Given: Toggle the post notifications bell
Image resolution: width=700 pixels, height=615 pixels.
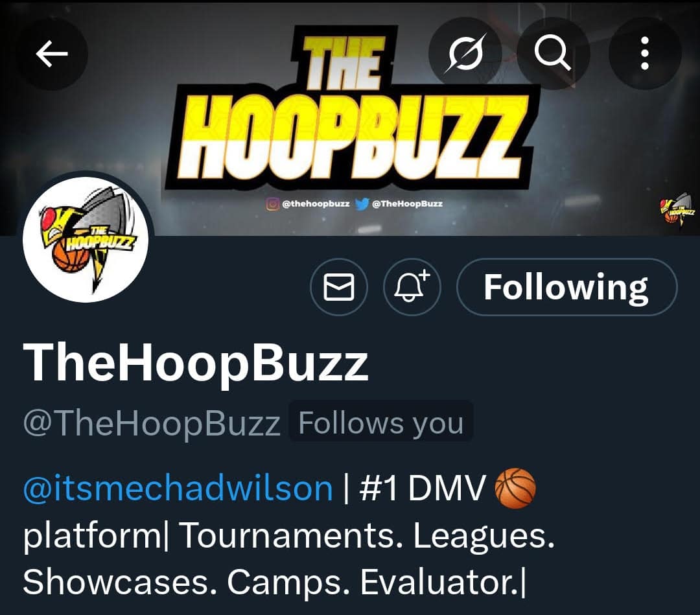Looking at the screenshot, I should point(412,287).
